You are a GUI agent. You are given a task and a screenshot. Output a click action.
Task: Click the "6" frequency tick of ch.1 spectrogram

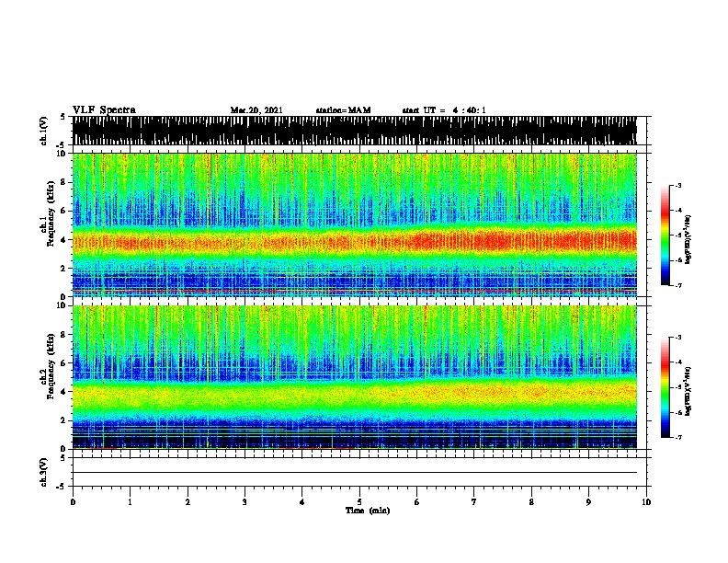pyautogui.click(x=64, y=211)
